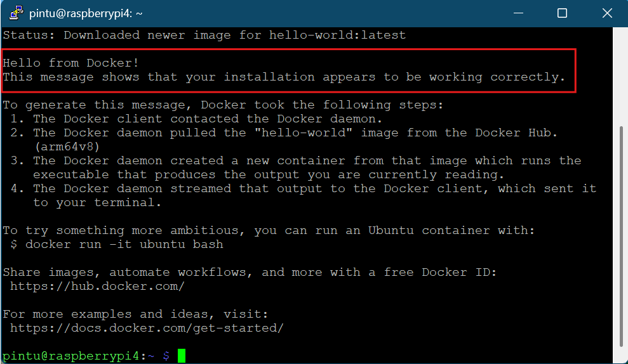Click the line "This message shows that your installation..."
The image size is (628, 364).
(x=284, y=77)
